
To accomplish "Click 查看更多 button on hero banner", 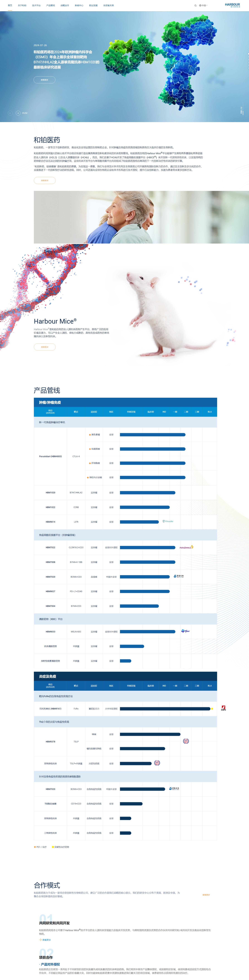I will click(x=45, y=80).
